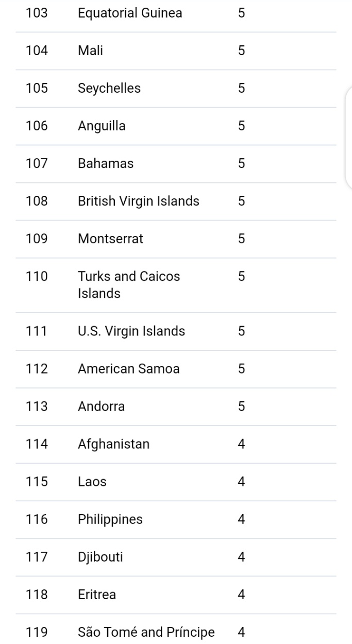
Task: Select American Samoa in the table
Action: click(x=129, y=369)
